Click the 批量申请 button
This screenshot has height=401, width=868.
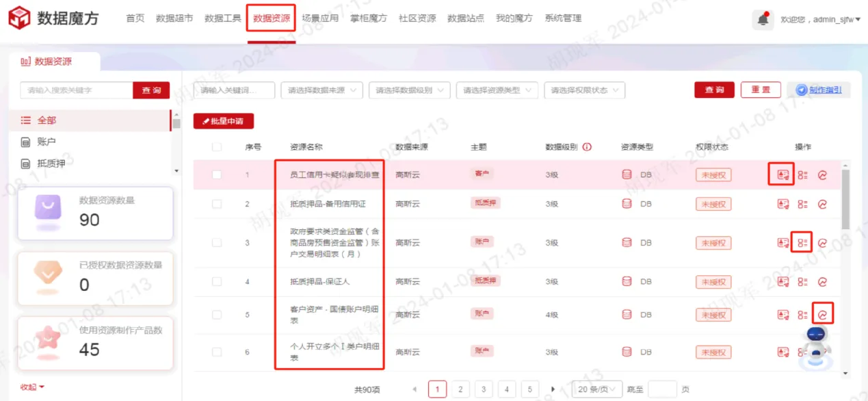(224, 121)
